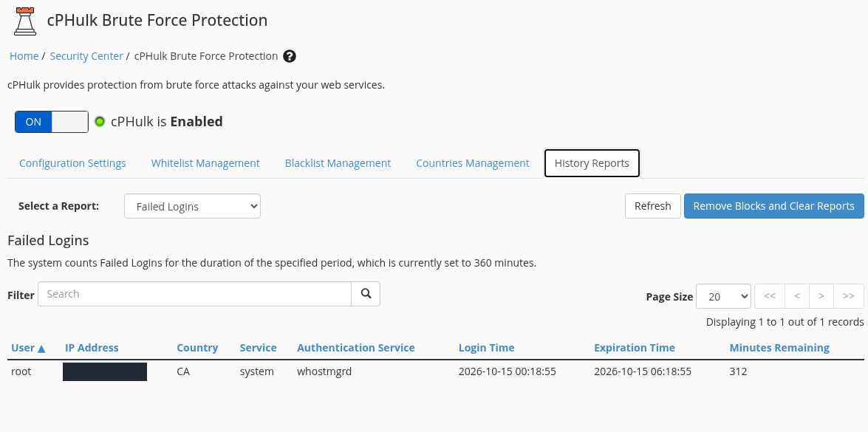Screen dimensions: 868x432
Task: Sort the table by Expiration Time
Action: (635, 348)
